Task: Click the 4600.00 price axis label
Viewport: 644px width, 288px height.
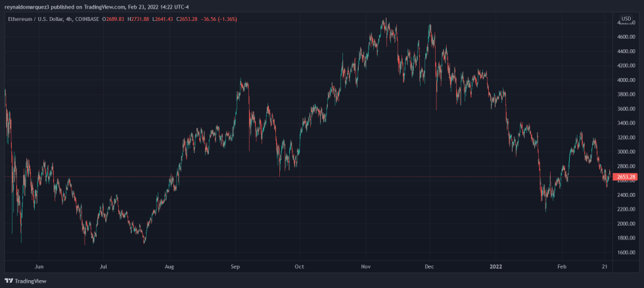Action: pos(626,37)
